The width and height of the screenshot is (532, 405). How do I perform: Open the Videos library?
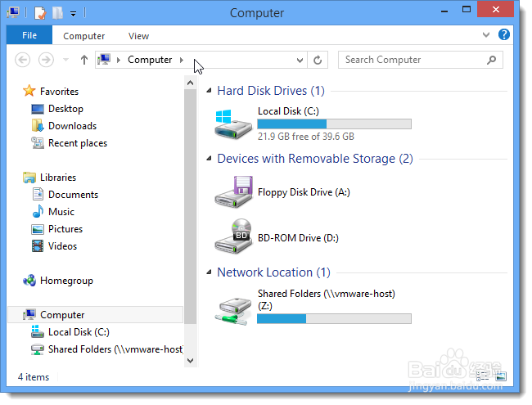tap(62, 246)
